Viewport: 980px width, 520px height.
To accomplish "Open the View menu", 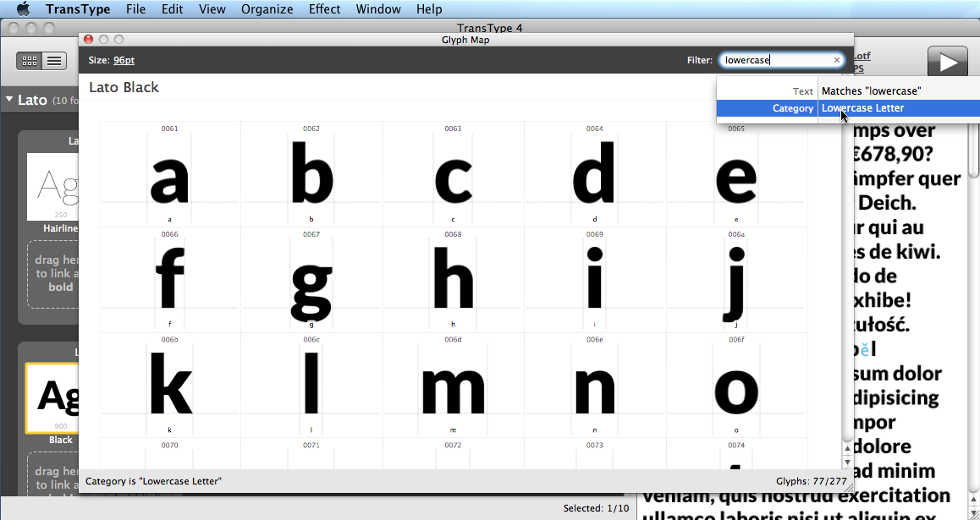I will (x=212, y=8).
